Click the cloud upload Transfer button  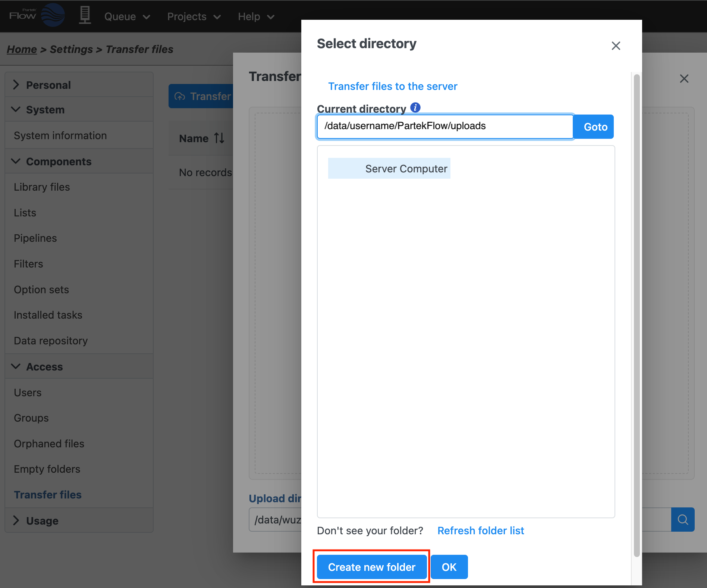[201, 96]
